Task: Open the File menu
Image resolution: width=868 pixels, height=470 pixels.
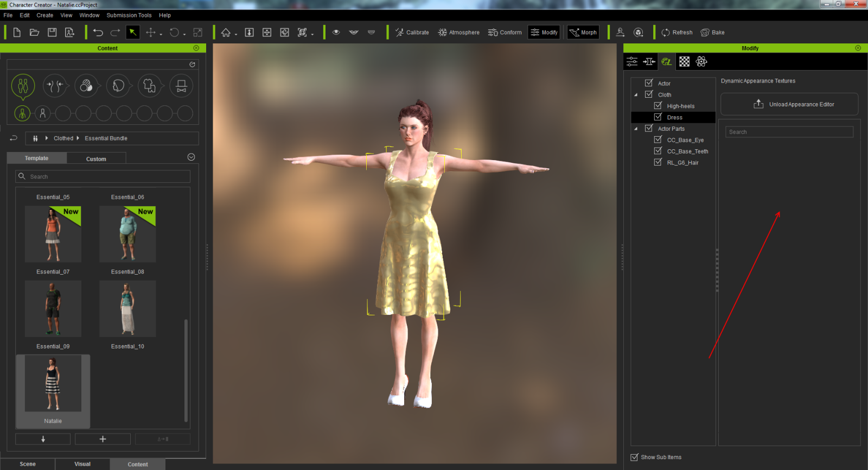Action: tap(8, 15)
